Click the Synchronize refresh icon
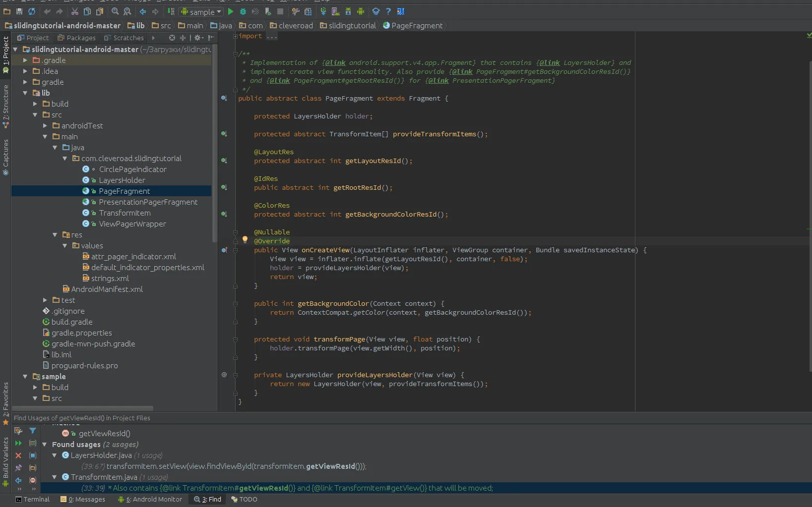812x507 pixels. tap(32, 11)
